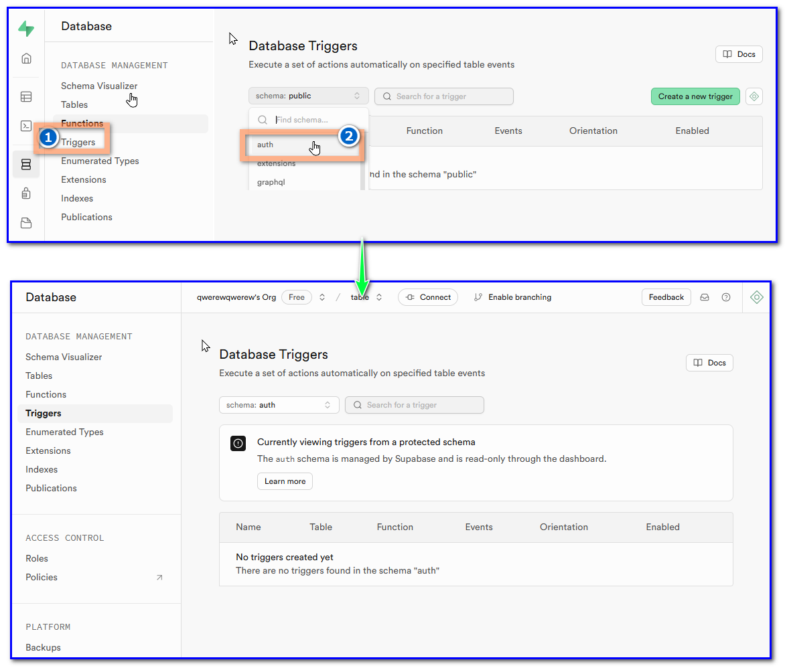Click the Learn more button

285,481
